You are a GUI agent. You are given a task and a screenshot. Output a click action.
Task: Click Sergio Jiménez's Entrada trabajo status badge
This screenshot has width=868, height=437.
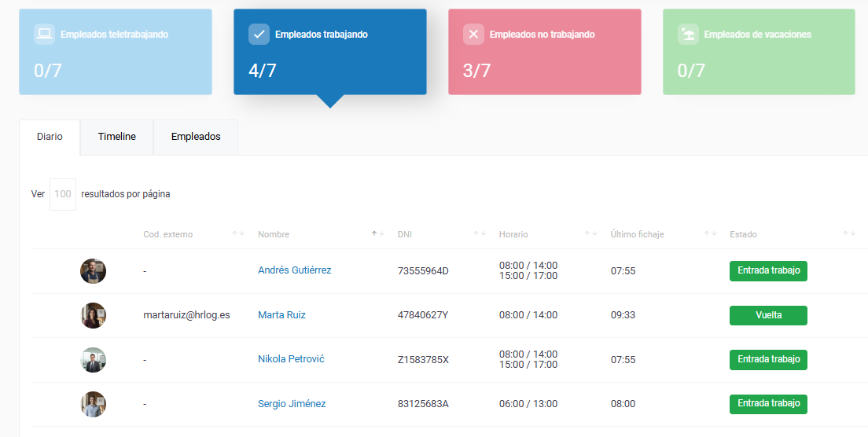click(768, 404)
